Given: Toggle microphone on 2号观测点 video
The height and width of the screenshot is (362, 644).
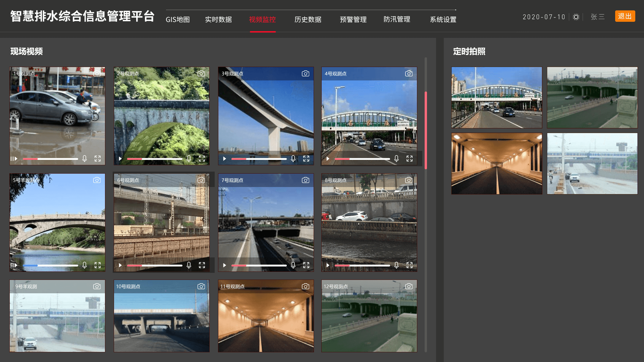Looking at the screenshot, I should (x=189, y=159).
